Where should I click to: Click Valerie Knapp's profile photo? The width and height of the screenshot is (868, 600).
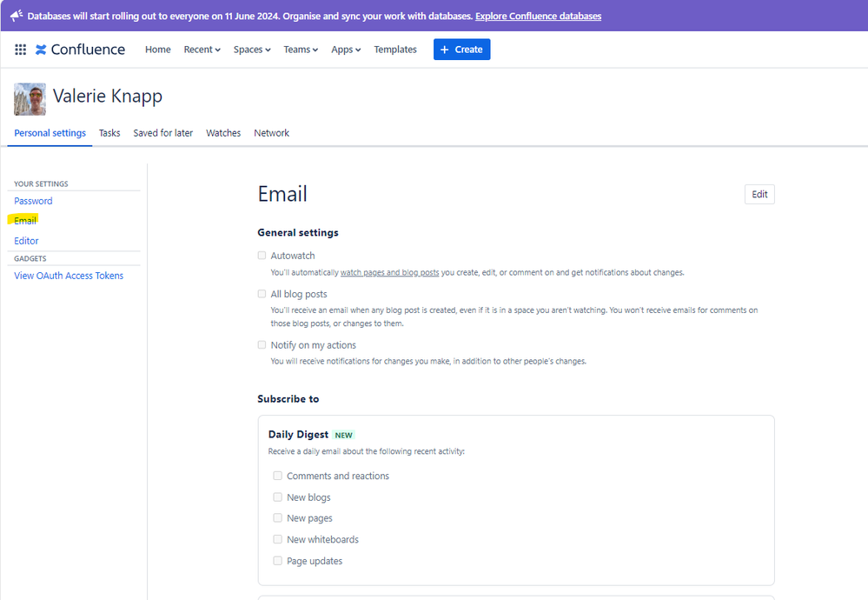(30, 99)
